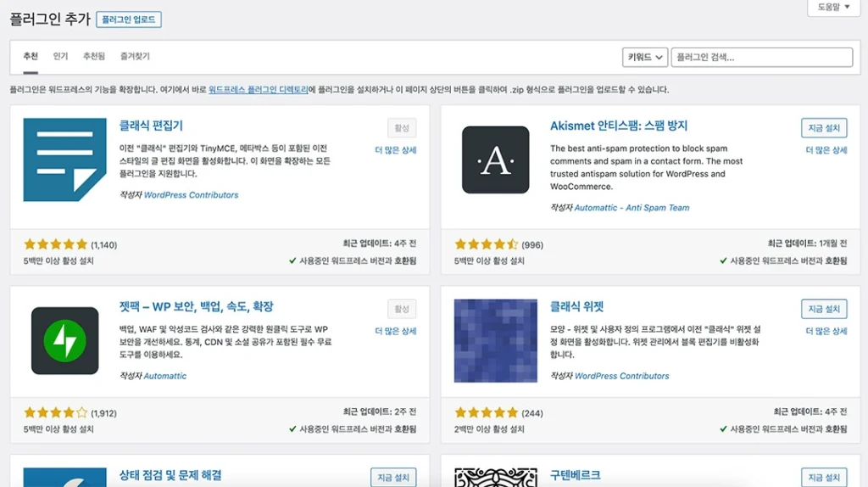
Task: Open the 키워드 search type dropdown
Action: pyautogui.click(x=645, y=57)
